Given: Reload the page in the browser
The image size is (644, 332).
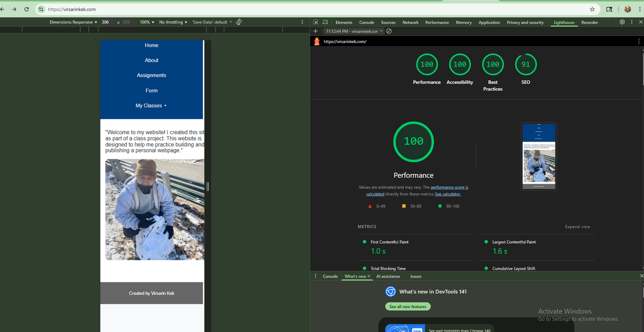Looking at the screenshot, I should coord(27,9).
